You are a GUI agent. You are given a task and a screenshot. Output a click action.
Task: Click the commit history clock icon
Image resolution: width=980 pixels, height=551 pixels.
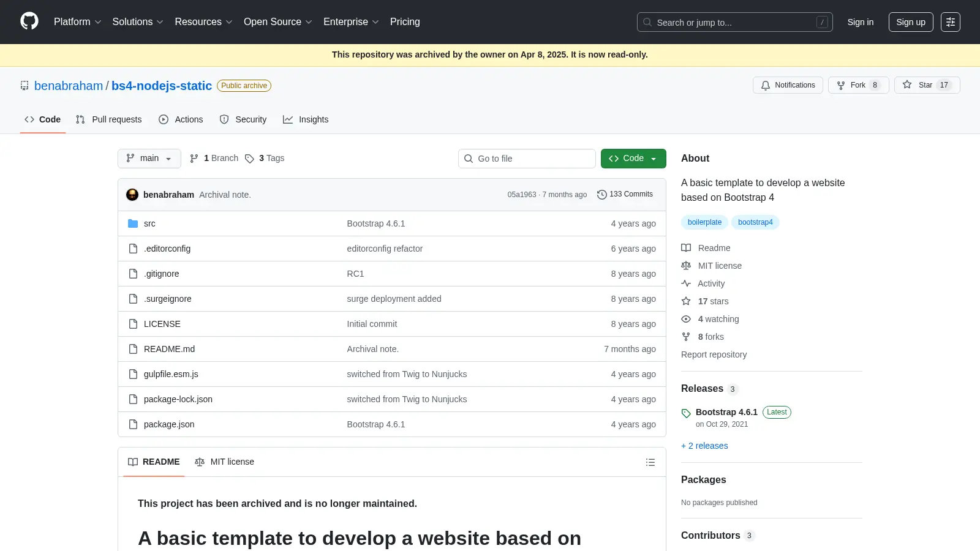tap(602, 194)
